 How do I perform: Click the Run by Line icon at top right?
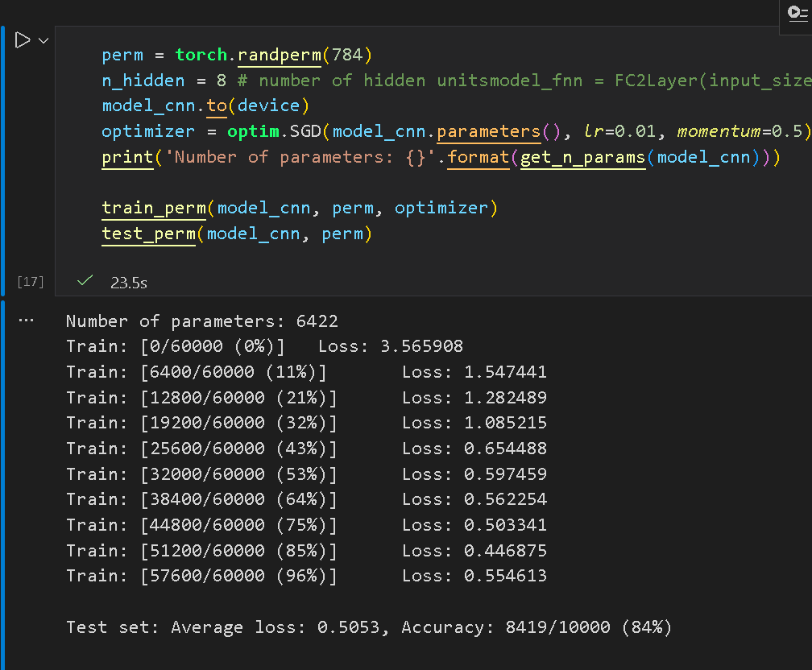pos(795,13)
